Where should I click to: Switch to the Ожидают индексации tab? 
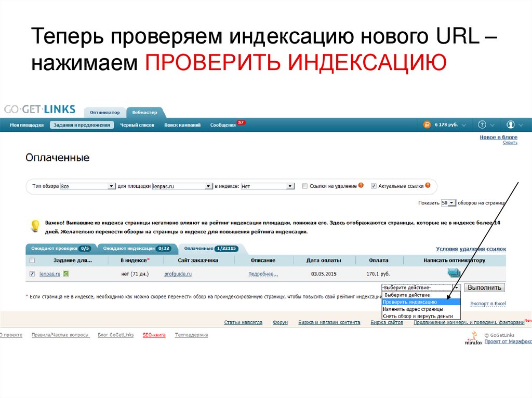pos(137,249)
